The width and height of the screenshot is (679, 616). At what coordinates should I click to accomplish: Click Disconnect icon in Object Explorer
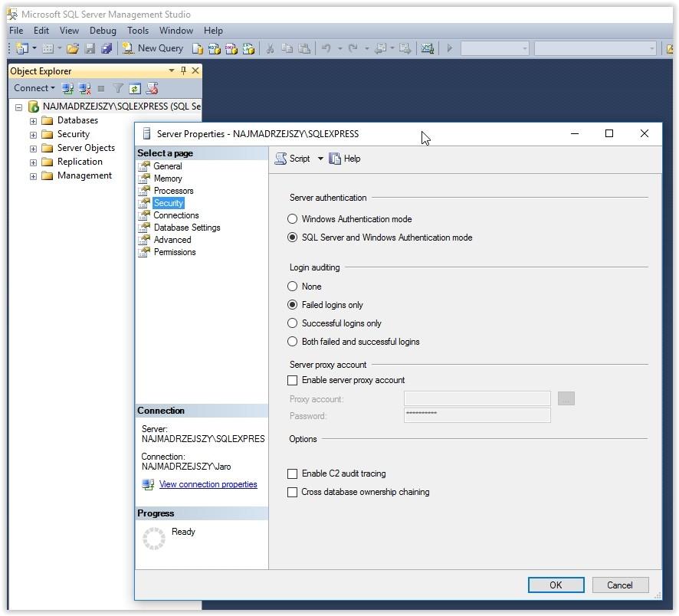pyautogui.click(x=85, y=89)
